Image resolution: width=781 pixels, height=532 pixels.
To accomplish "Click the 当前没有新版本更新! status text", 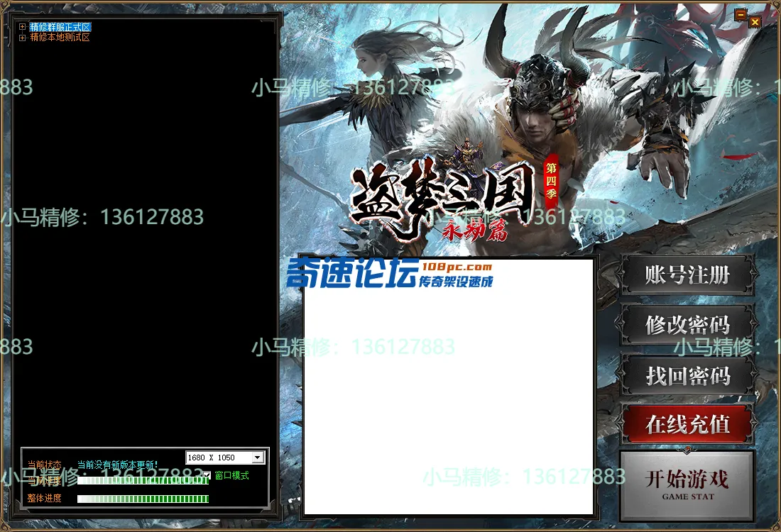I will click(118, 465).
